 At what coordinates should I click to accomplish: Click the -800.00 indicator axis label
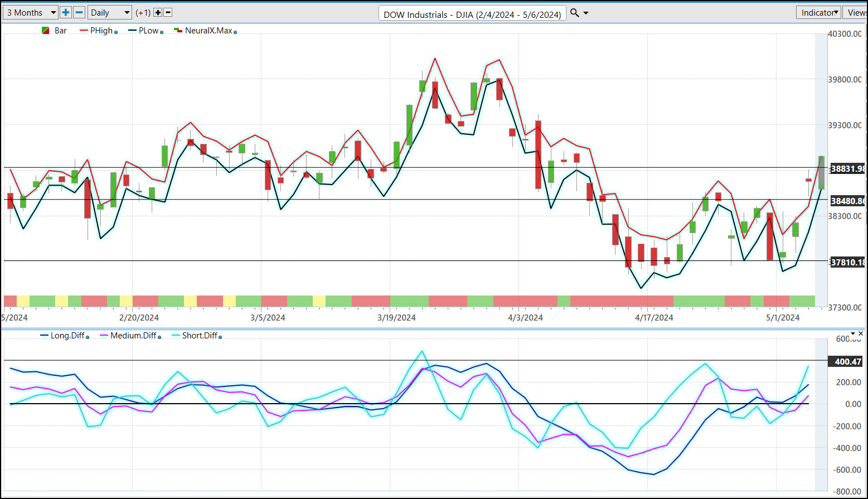[846, 491]
